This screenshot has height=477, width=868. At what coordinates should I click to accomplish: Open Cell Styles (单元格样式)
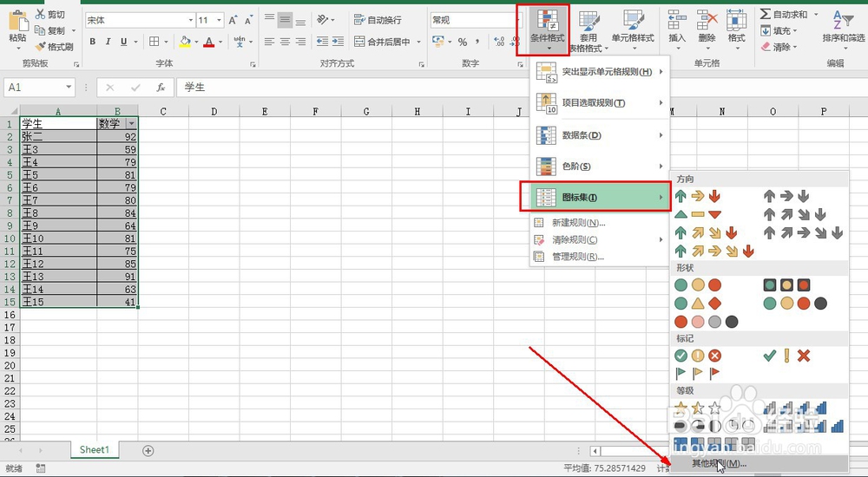(x=633, y=28)
